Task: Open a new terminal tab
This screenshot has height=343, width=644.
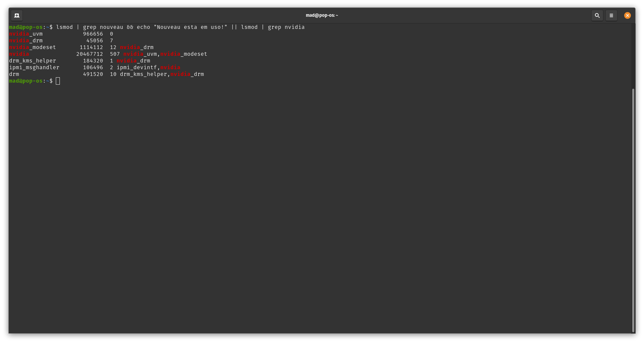Action: click(x=17, y=15)
